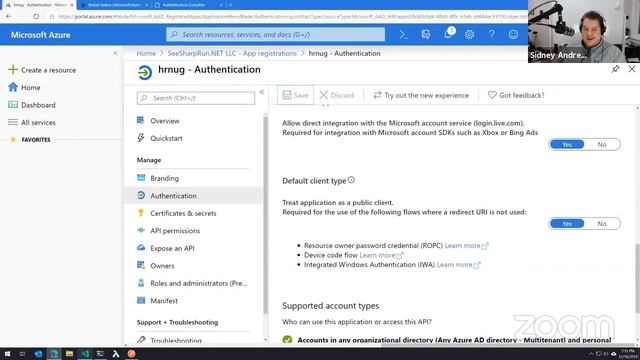Click Microsoft Azure logo text
This screenshot has width=640, height=360.
point(40,35)
